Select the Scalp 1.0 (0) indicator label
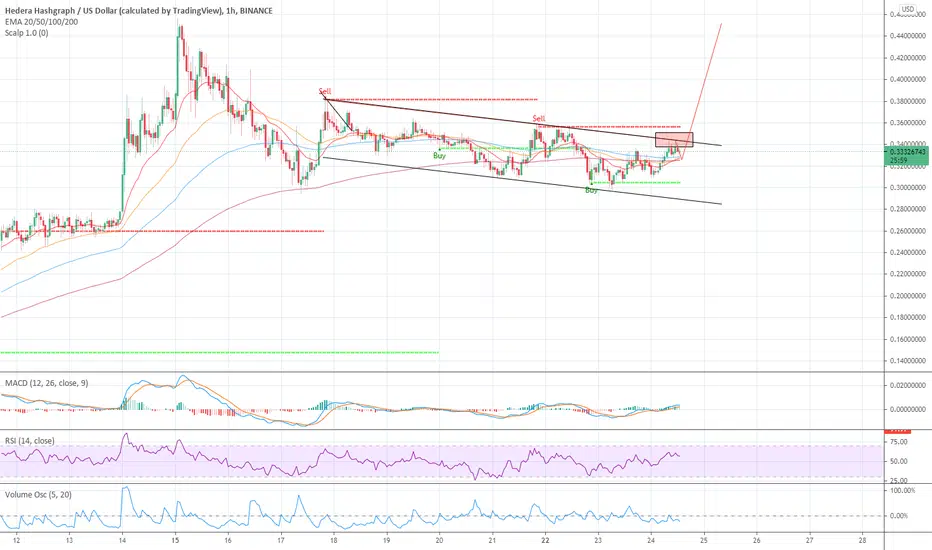The height and width of the screenshot is (550, 932). point(27,33)
